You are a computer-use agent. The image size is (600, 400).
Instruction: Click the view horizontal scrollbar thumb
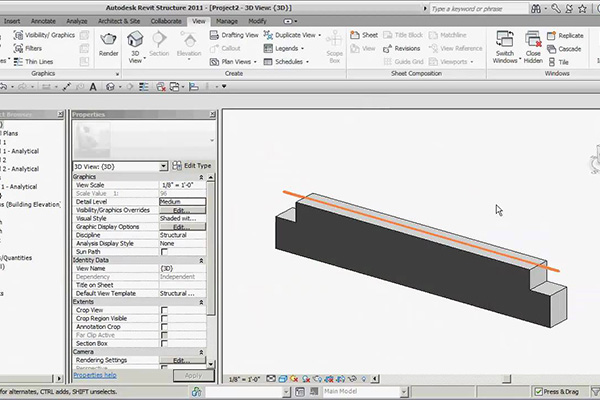tap(506, 379)
